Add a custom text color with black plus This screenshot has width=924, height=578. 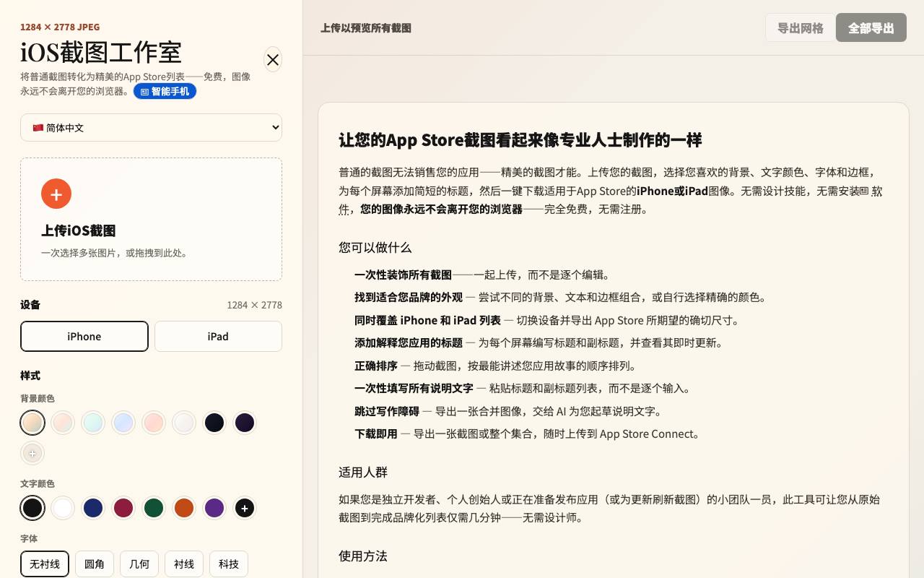point(245,508)
